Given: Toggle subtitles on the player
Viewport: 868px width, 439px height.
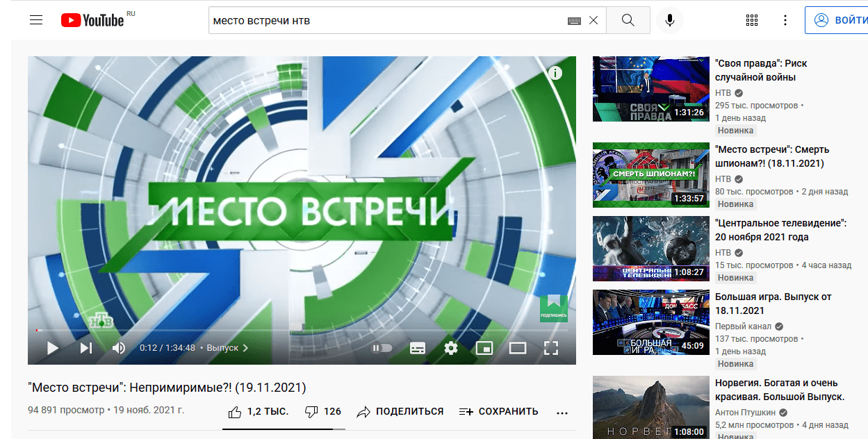Looking at the screenshot, I should point(418,348).
